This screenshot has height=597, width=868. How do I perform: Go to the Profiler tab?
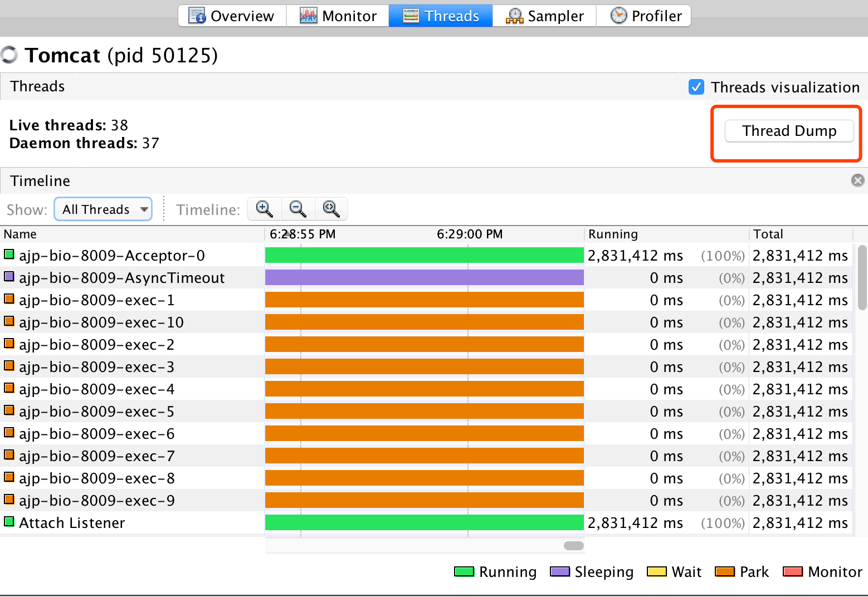tap(644, 16)
